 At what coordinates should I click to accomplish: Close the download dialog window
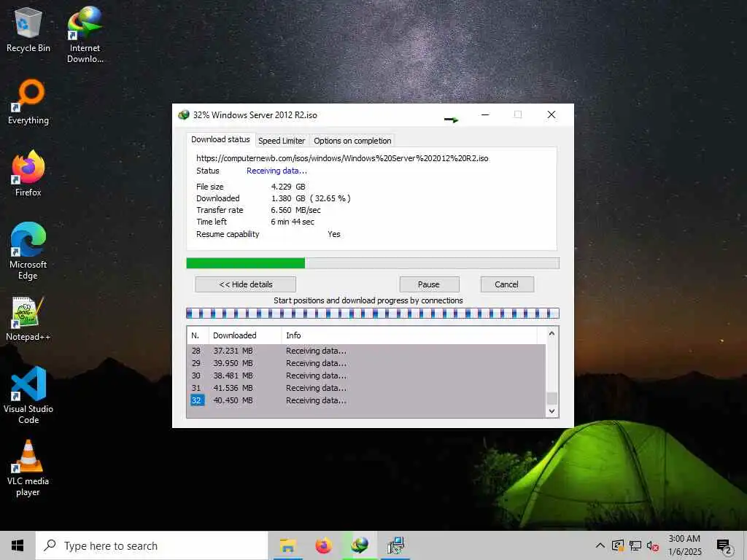pyautogui.click(x=551, y=114)
